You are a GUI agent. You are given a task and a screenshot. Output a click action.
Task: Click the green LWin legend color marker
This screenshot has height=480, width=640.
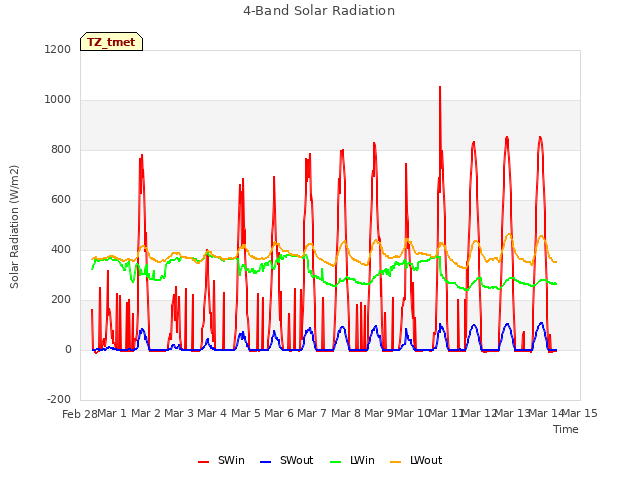(x=336, y=462)
